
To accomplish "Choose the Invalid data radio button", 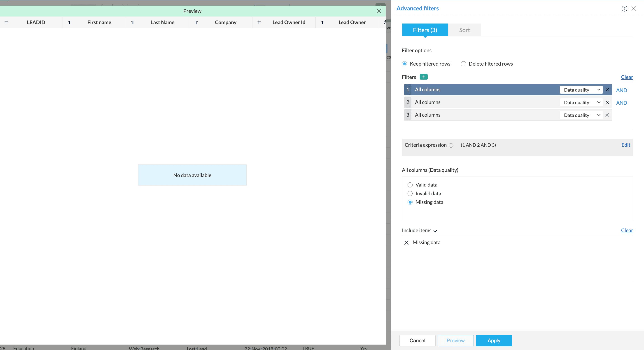I will [x=410, y=194].
